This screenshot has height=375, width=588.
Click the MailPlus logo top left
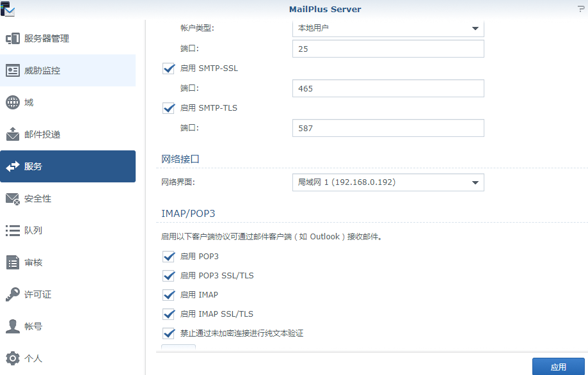pos(9,10)
